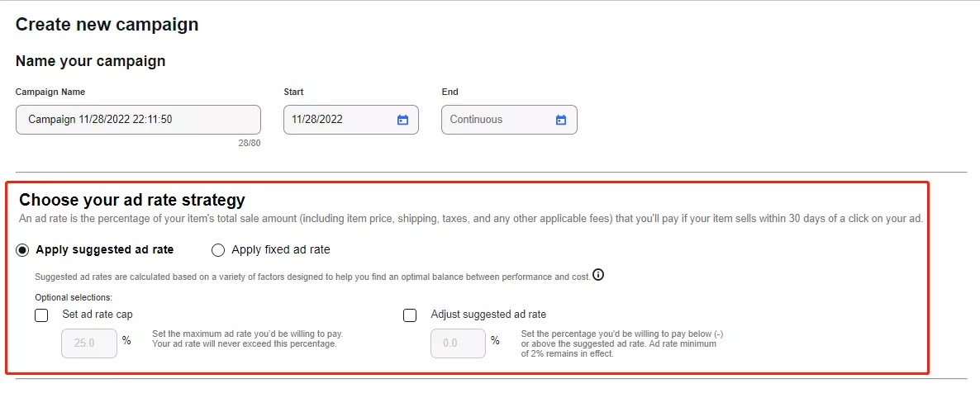
Task: Click the Start label above the date field
Action: 293,92
